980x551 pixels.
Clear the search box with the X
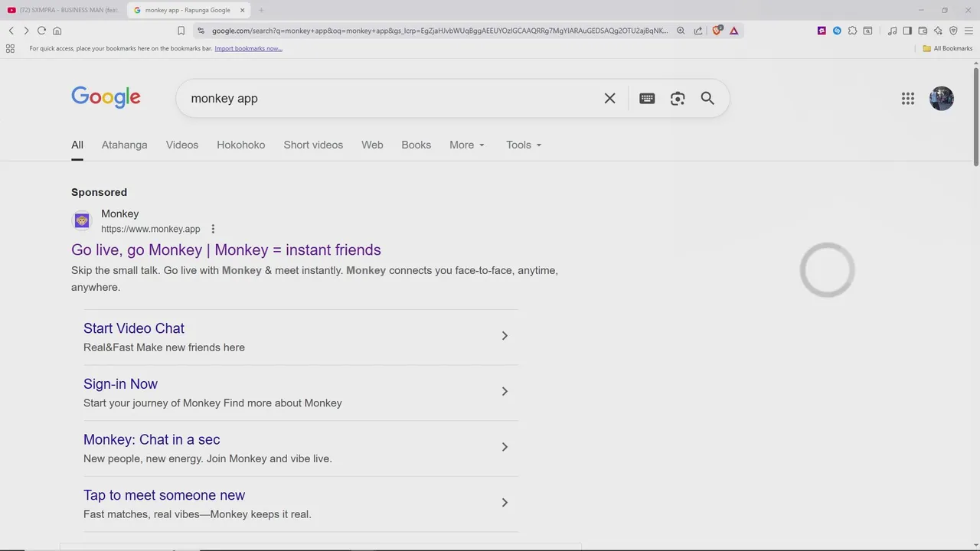[609, 98]
